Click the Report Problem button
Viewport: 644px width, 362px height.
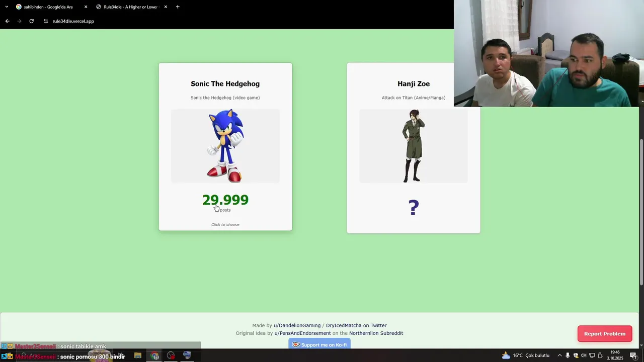pyautogui.click(x=605, y=334)
